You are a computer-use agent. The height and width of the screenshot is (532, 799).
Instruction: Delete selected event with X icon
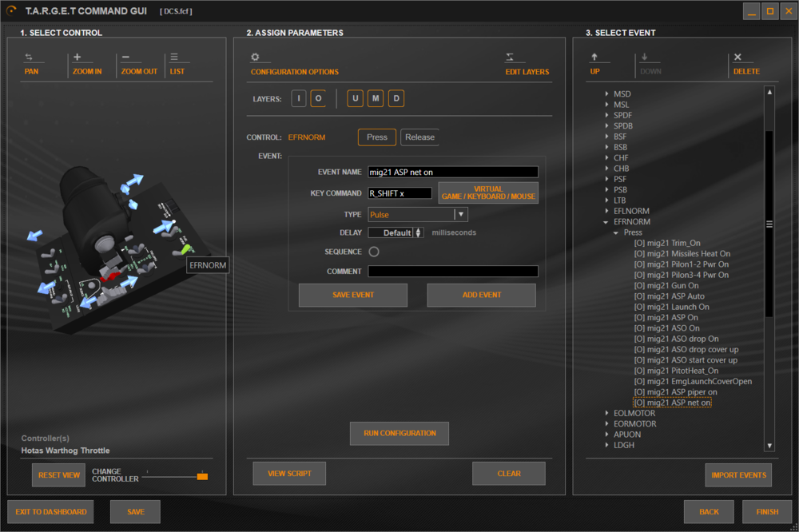(x=737, y=57)
